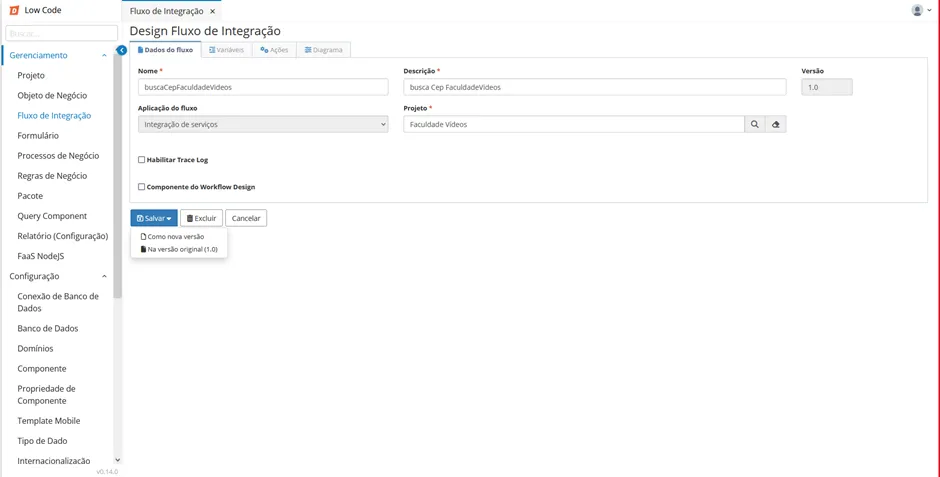940x477 pixels.
Task: Open Banco de Dados in the sidebar
Action: [48, 328]
